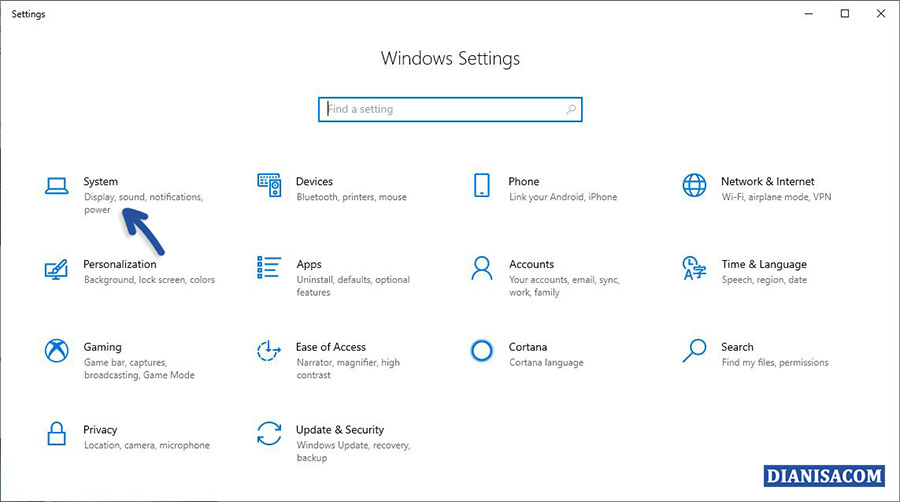Open the Privacy settings title
The width and height of the screenshot is (900, 502).
[100, 430]
